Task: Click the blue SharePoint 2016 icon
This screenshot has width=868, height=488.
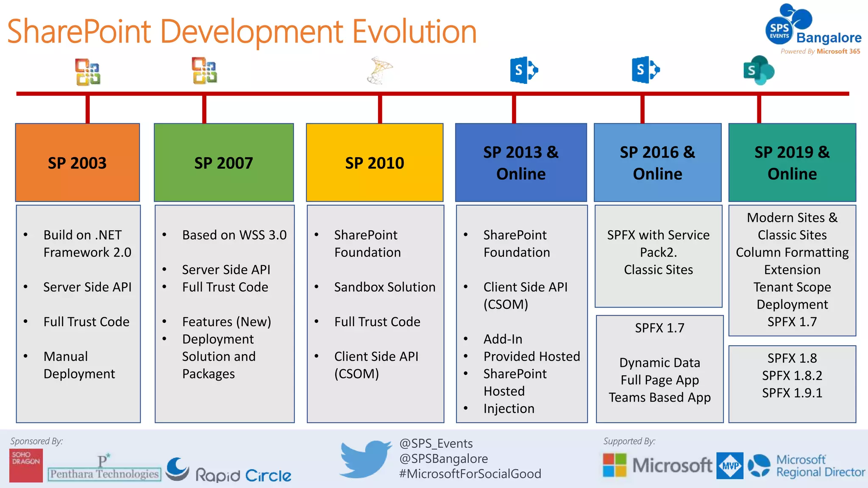Action: click(x=645, y=69)
